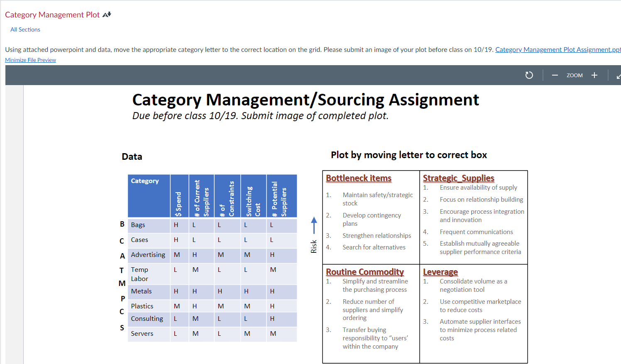Open the All Sections link
Viewport: 621px width, 364px height.
[x=25, y=29]
